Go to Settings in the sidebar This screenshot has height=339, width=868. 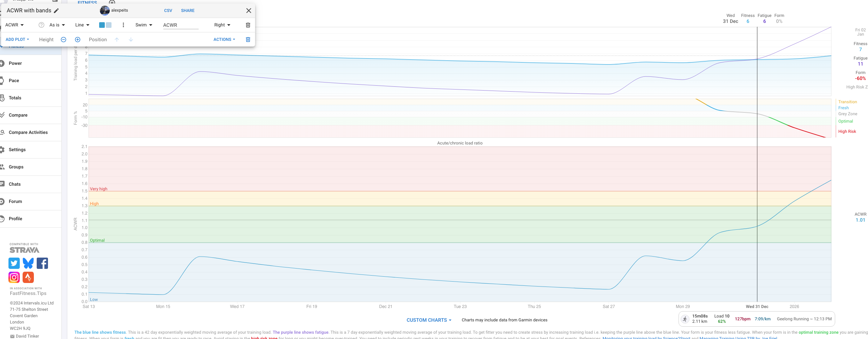click(x=17, y=150)
